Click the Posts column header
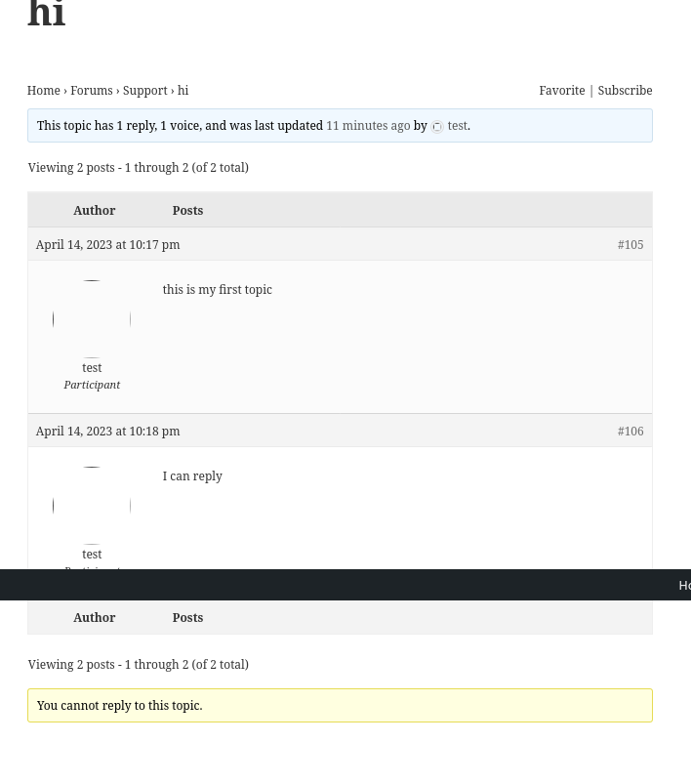Viewport: 691px width, 784px height. tap(187, 210)
